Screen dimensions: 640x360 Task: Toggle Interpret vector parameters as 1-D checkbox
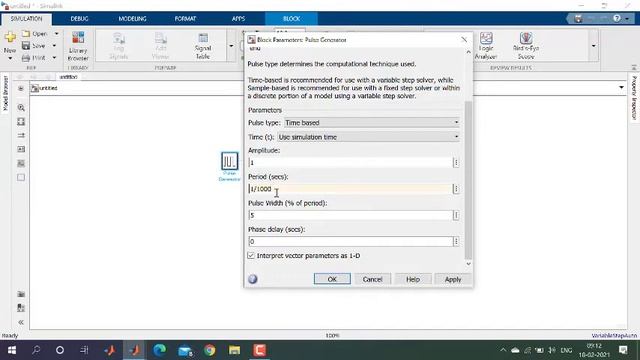pyautogui.click(x=251, y=256)
